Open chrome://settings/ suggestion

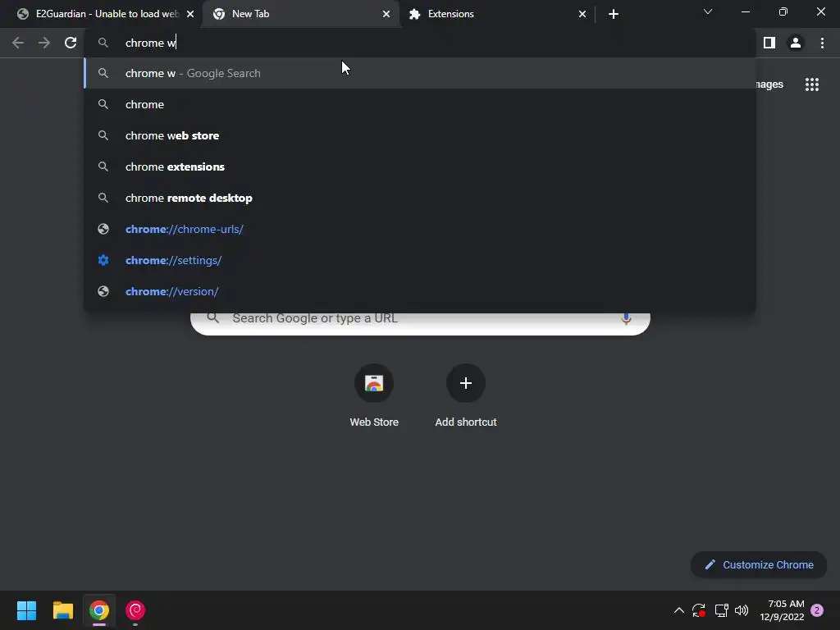click(x=419, y=260)
